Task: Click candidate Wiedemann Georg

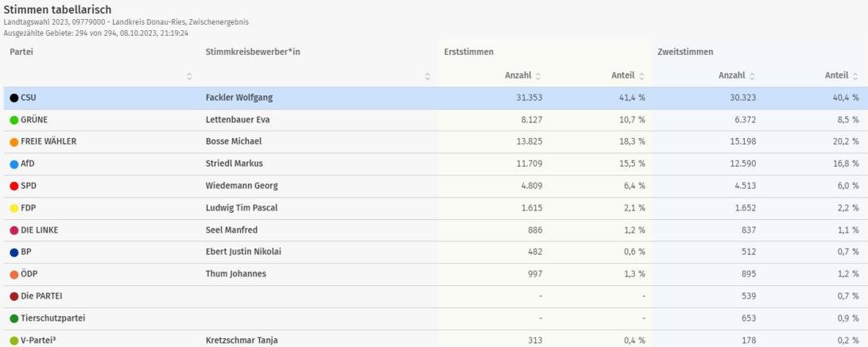Action: pyautogui.click(x=242, y=186)
